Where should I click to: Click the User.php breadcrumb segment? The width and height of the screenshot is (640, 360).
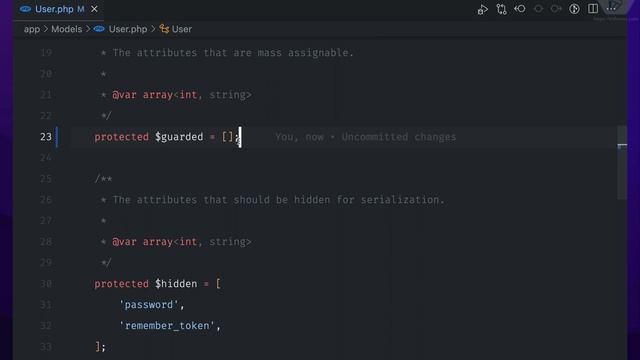tap(128, 29)
